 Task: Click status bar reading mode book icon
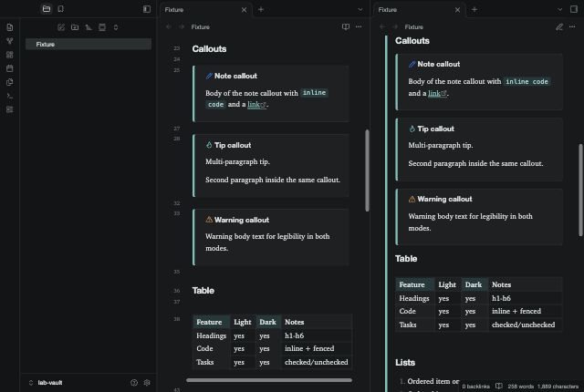[x=499, y=386]
